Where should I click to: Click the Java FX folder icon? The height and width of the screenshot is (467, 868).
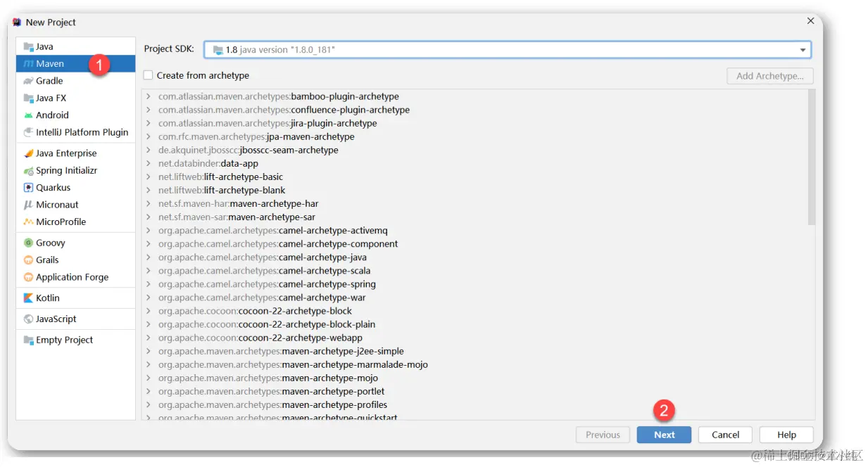coord(28,98)
